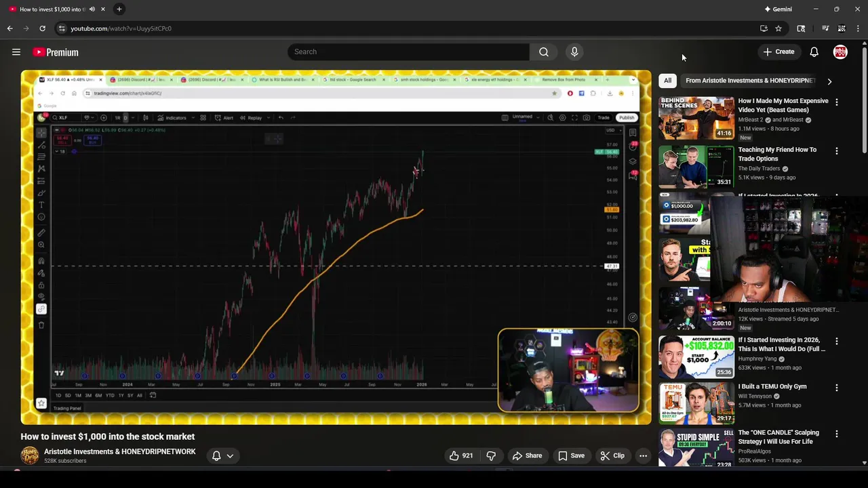Expand the notification preferences chevron
Screen dimensions: 868x488
[x=230, y=455]
